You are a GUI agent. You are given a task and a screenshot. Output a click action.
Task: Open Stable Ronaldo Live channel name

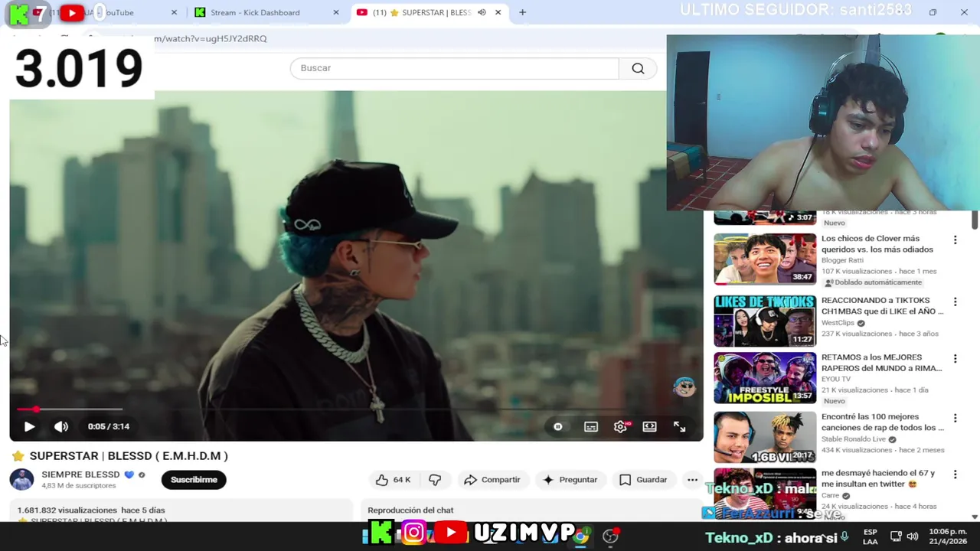854,439
